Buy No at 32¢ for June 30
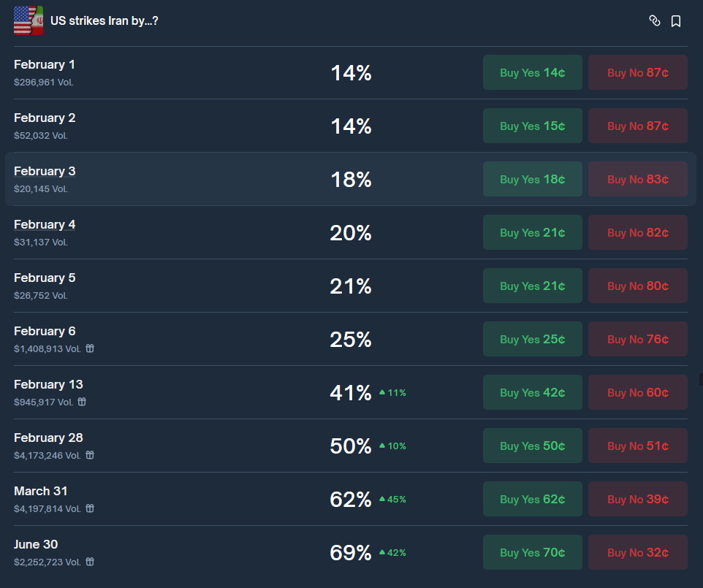Image resolution: width=703 pixels, height=588 pixels. pyautogui.click(x=637, y=552)
